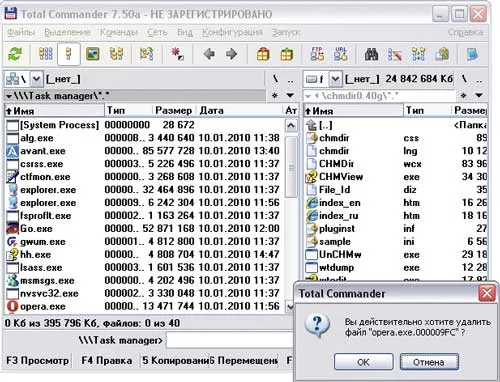Image resolution: width=500 pixels, height=382 pixels.
Task: Open the Справка menu
Action: coord(465,32)
